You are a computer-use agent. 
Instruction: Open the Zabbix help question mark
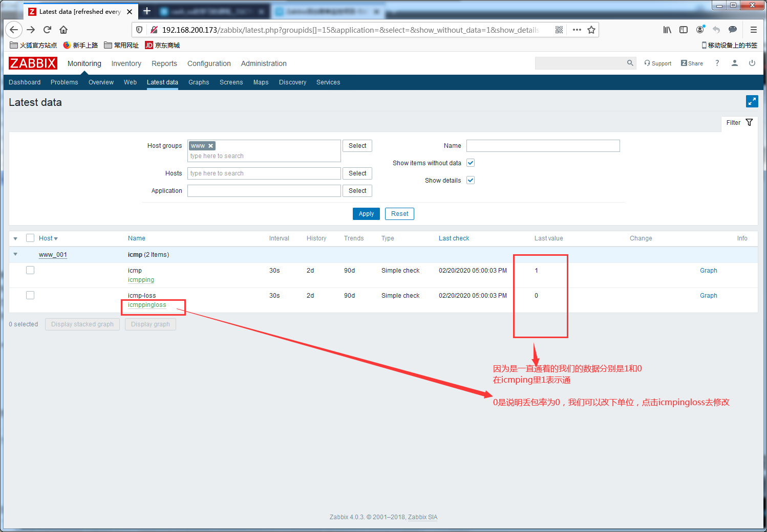(x=717, y=63)
